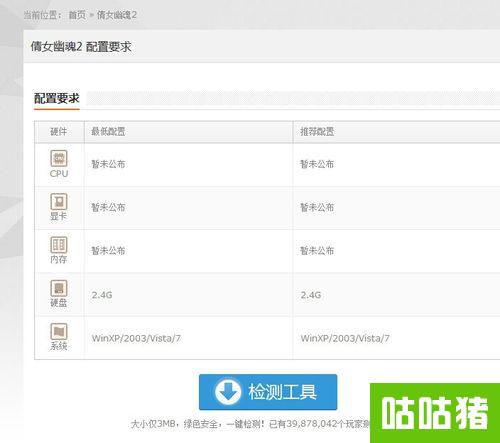Image resolution: width=500 pixels, height=443 pixels.
Task: Click the minimum WinXP/2003/Vista/7 system value
Action: (x=136, y=338)
